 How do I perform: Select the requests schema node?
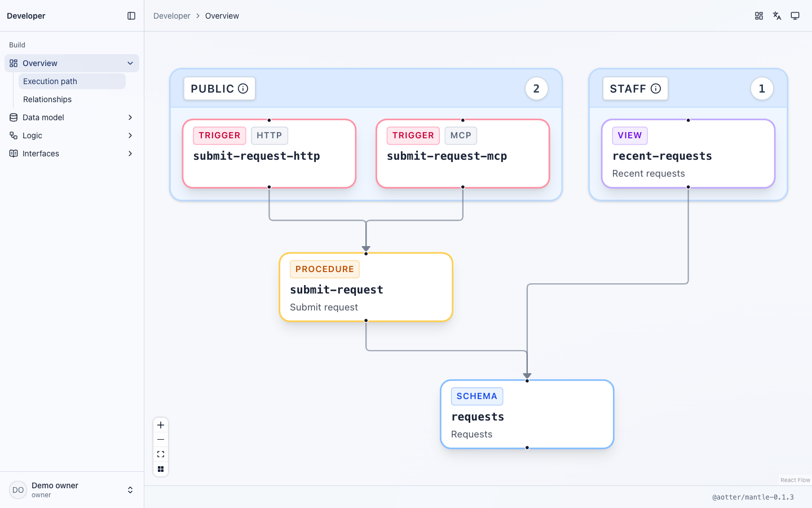(x=527, y=414)
